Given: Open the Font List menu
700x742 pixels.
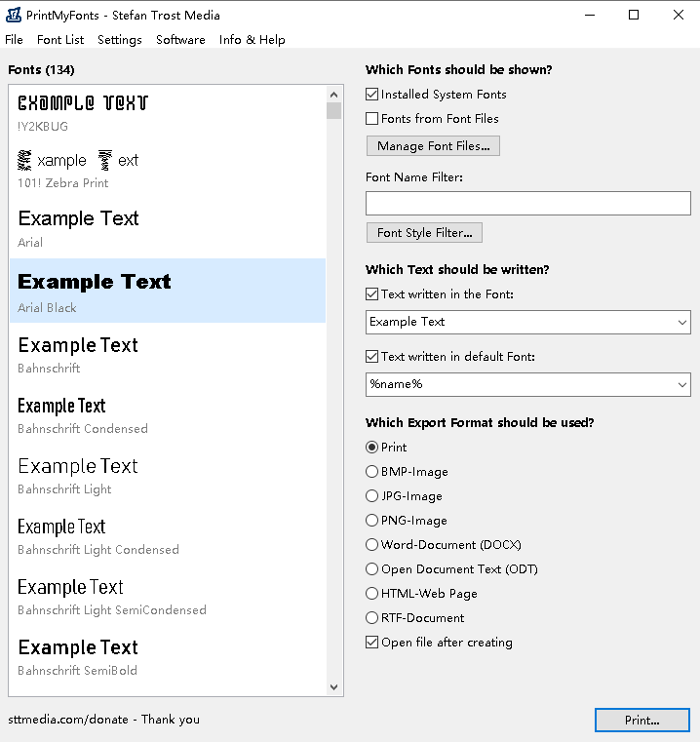Looking at the screenshot, I should point(60,40).
